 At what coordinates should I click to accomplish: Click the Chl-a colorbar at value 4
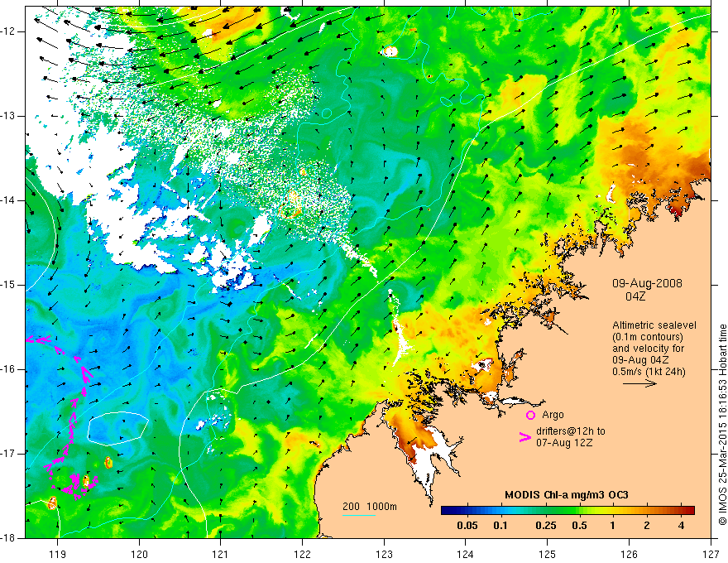point(681,511)
